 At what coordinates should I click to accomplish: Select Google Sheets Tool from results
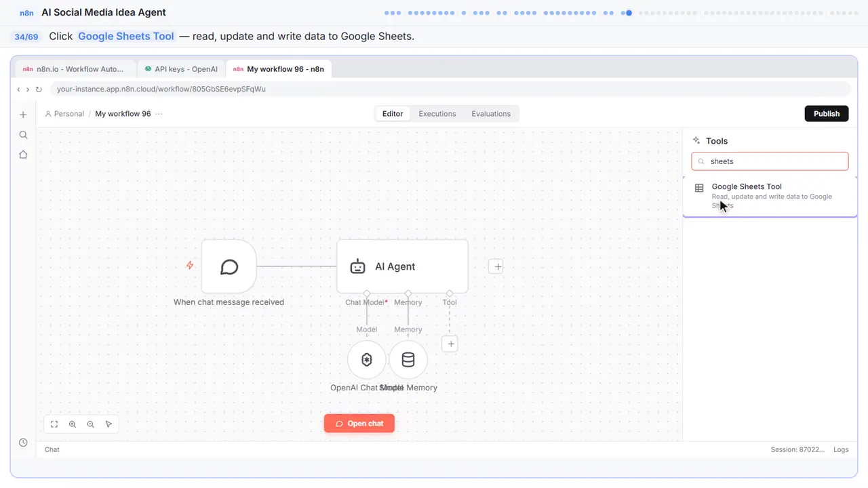click(770, 196)
